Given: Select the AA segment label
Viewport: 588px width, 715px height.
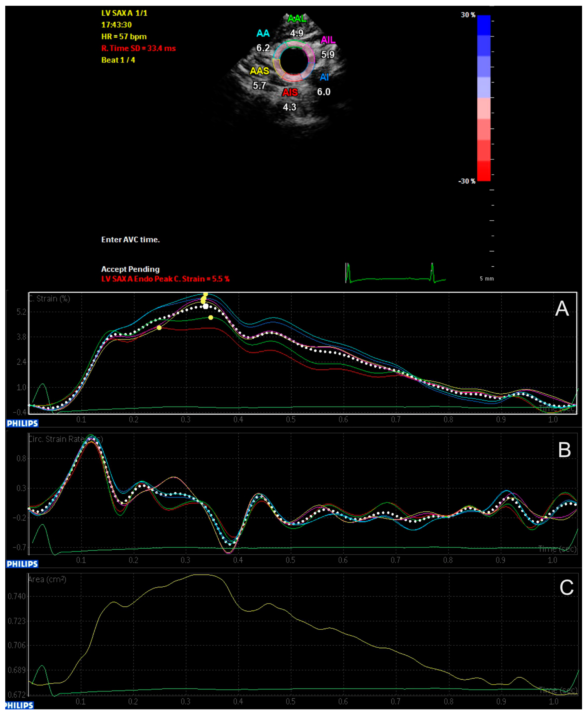Looking at the screenshot, I should 263,33.
